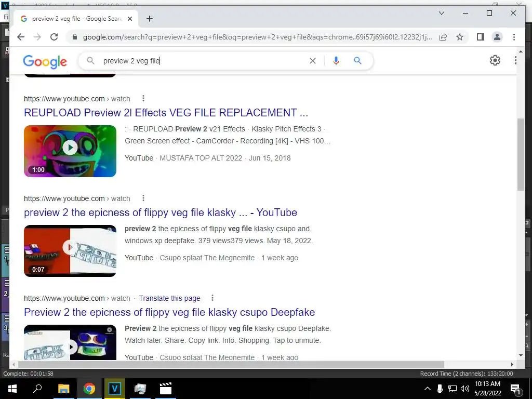This screenshot has height=399, width=532.
Task: Share this page via address bar icon
Action: [x=443, y=37]
